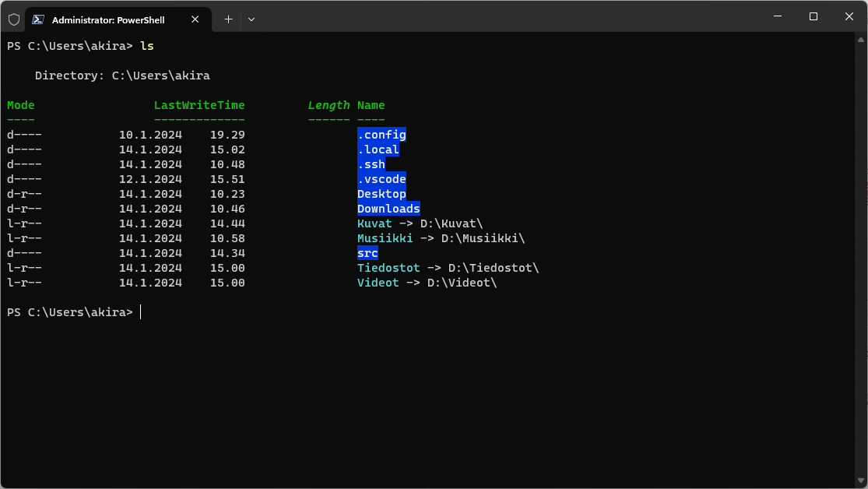868x489 pixels.
Task: Click the Kuvat symlink entry
Action: click(x=374, y=223)
